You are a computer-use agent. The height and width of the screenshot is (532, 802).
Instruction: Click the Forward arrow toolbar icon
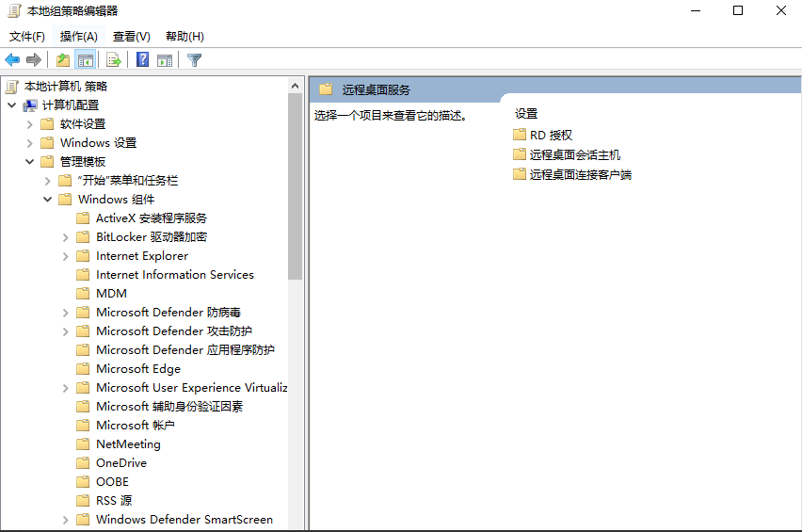tap(34, 60)
